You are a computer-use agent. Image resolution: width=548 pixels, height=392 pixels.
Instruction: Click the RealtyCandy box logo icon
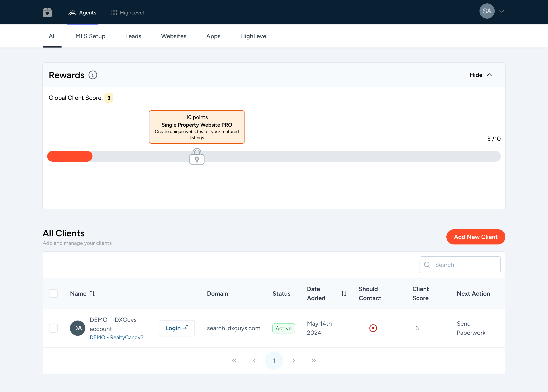point(47,12)
